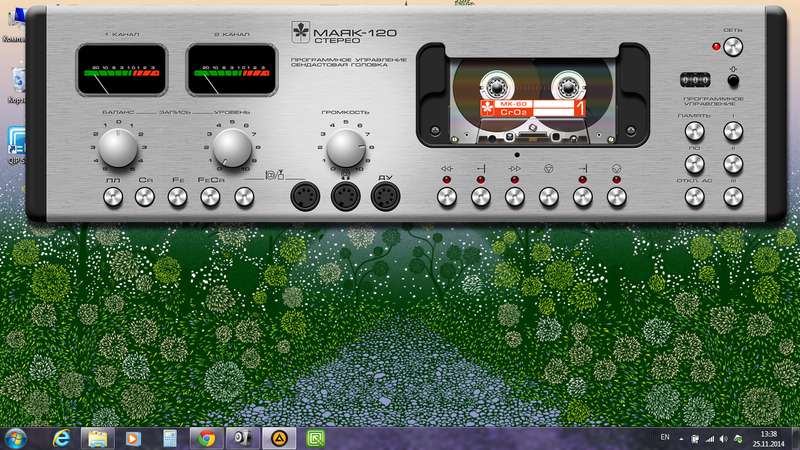Click the МК-60 cassette in the deck

[533, 101]
